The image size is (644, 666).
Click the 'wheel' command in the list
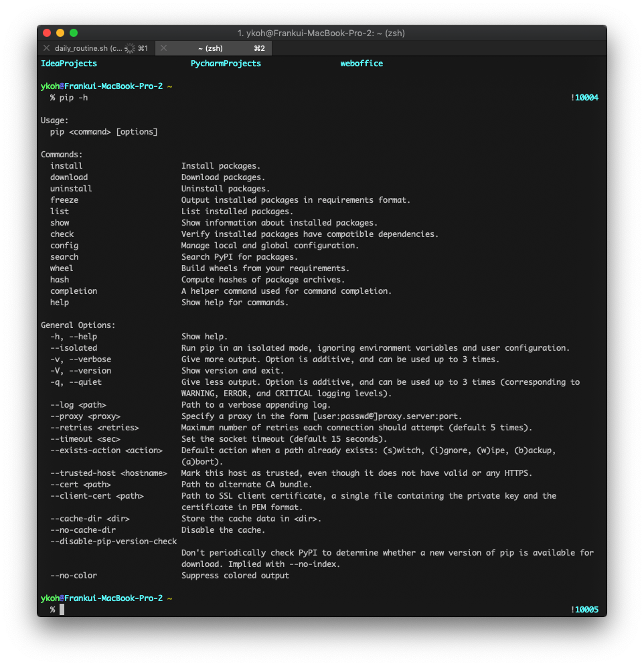point(62,268)
